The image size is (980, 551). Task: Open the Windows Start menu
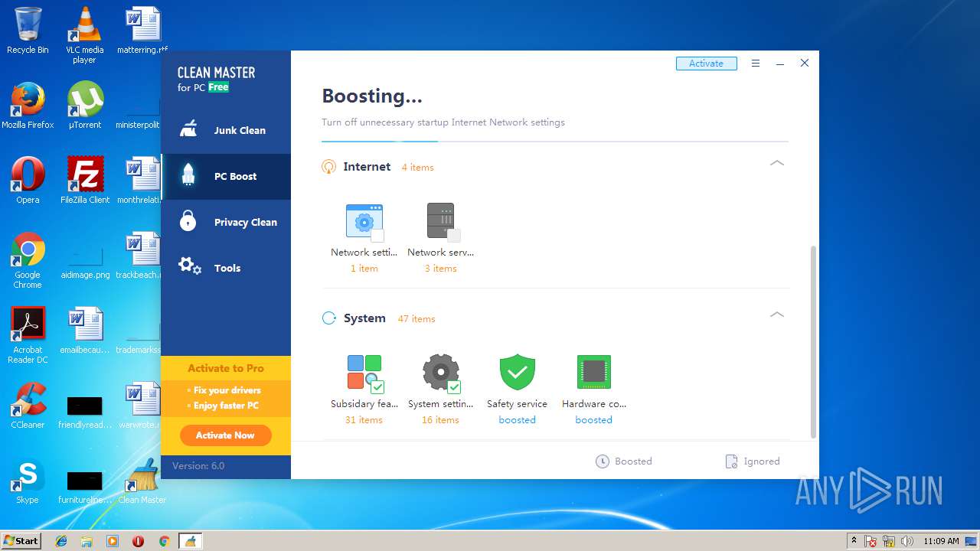[21, 541]
